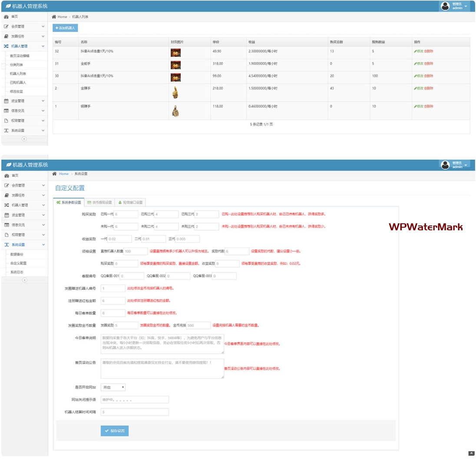Switch to the 短信接口设置 tab

point(131,202)
